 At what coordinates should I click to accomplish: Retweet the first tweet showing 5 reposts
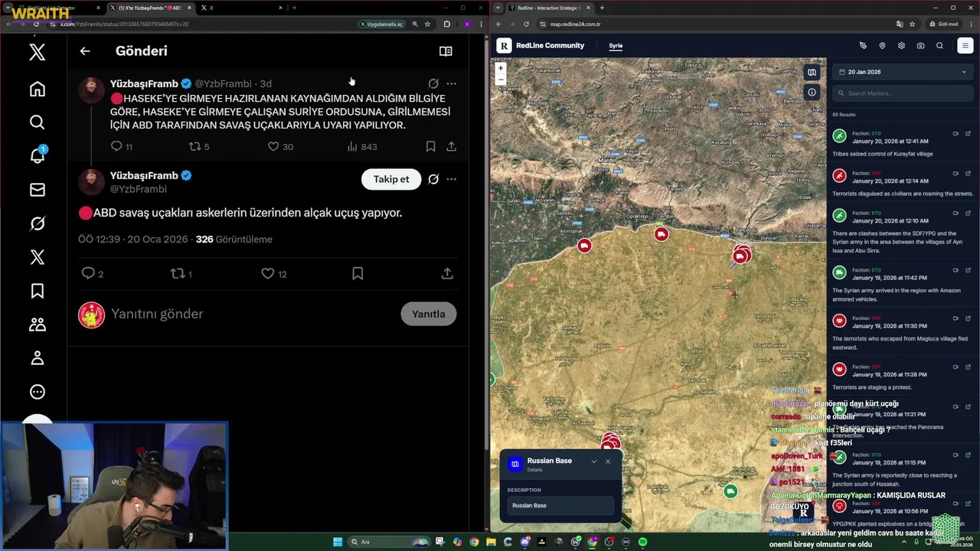194,146
